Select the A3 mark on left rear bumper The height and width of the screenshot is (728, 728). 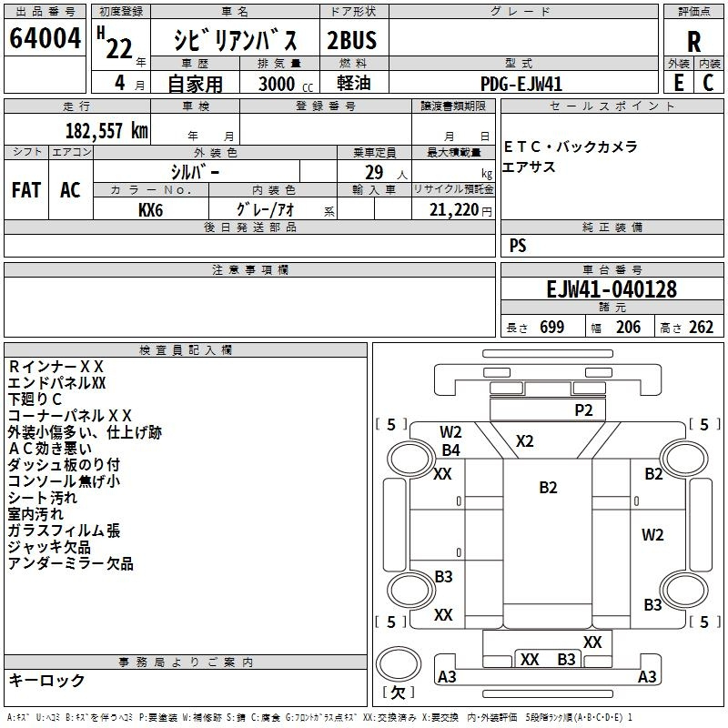(x=447, y=677)
